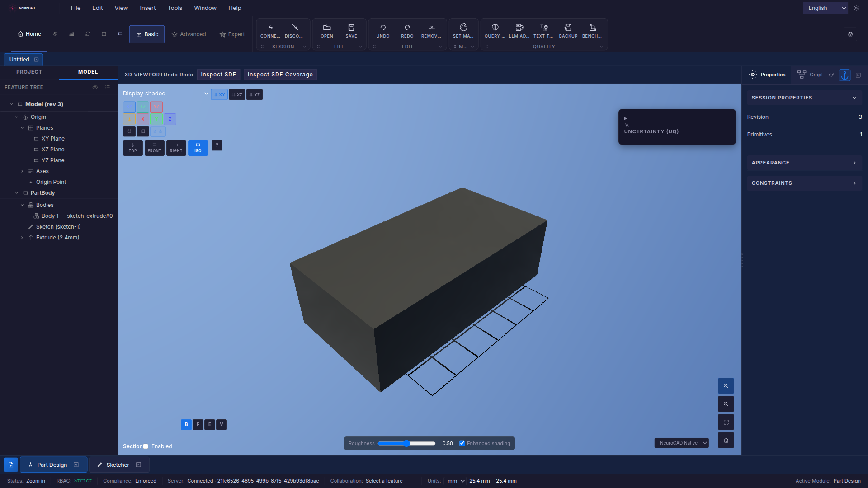The image size is (868, 488).
Task: Select the Advanced mode button
Action: (x=189, y=34)
